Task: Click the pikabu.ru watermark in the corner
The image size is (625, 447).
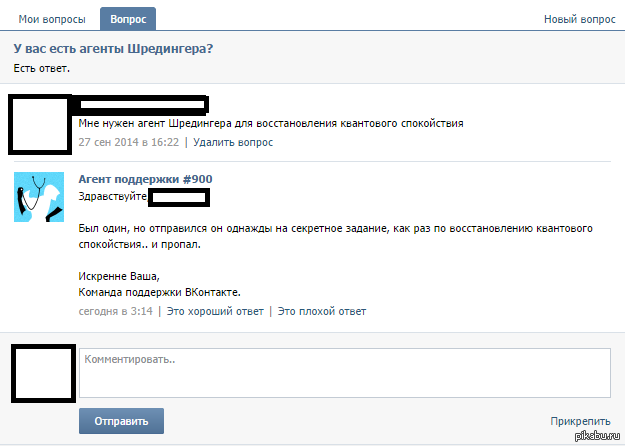Action: (x=597, y=436)
